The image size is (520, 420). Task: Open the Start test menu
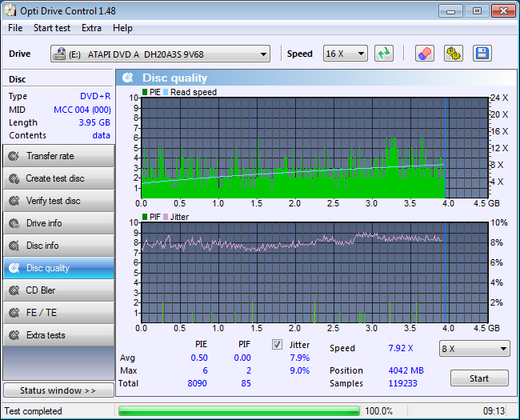pyautogui.click(x=52, y=28)
